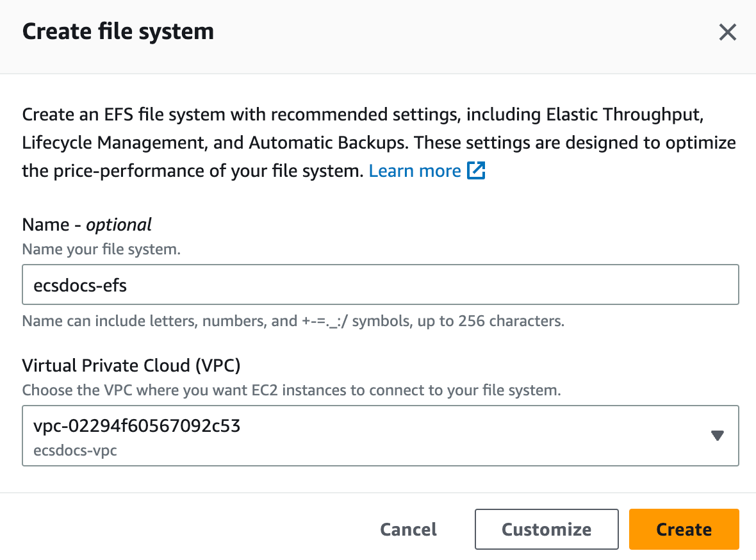This screenshot has width=756, height=560.
Task: Click the "Virtual Private Cloud (VPC)" label
Action: pos(131,365)
